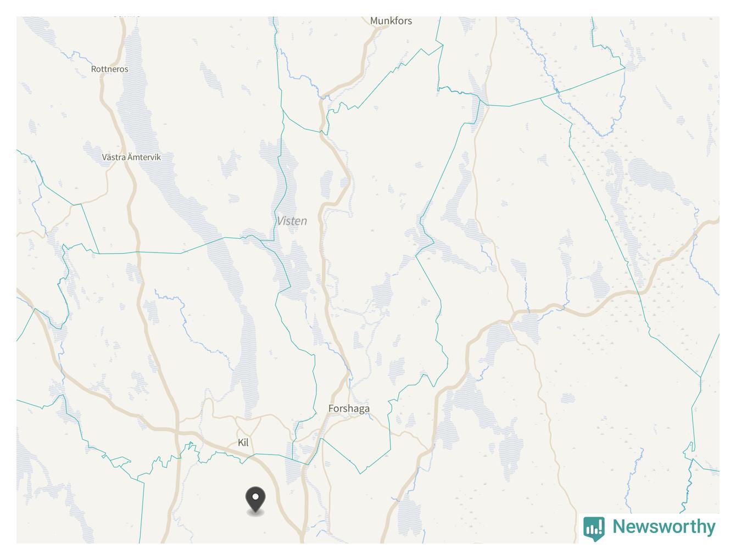Select the Forshaga town label

(349, 408)
